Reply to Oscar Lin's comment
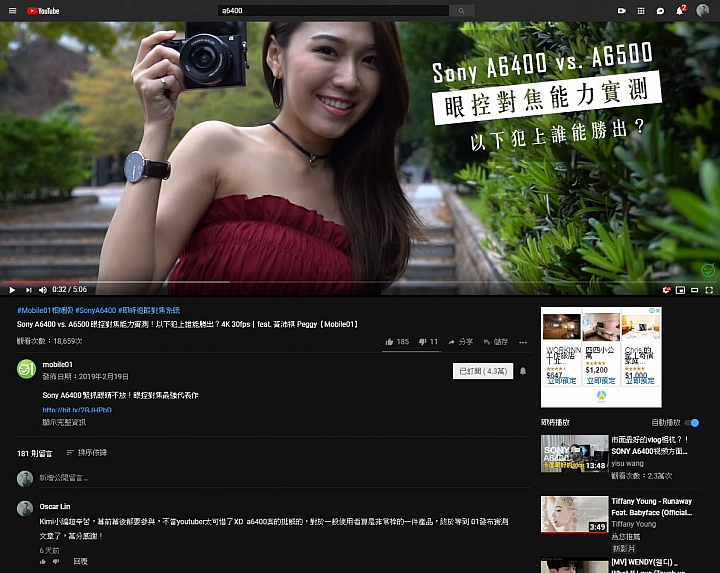This screenshot has width=720, height=573. click(x=80, y=561)
